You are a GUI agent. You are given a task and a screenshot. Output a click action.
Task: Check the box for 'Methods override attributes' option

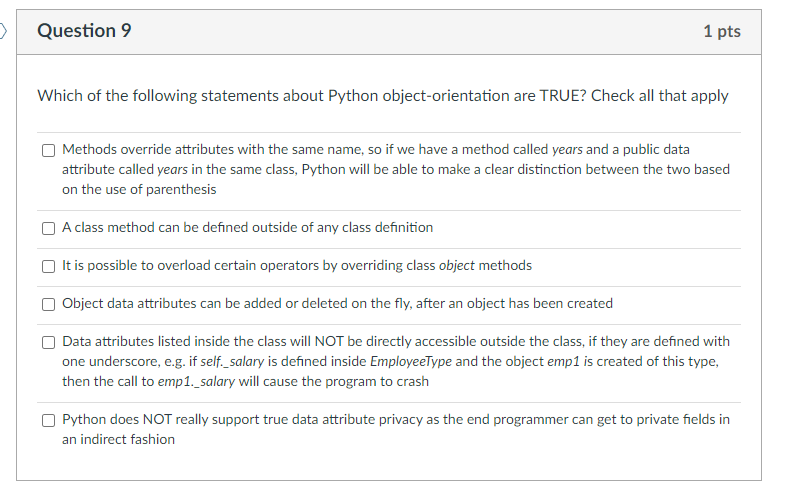[48, 150]
